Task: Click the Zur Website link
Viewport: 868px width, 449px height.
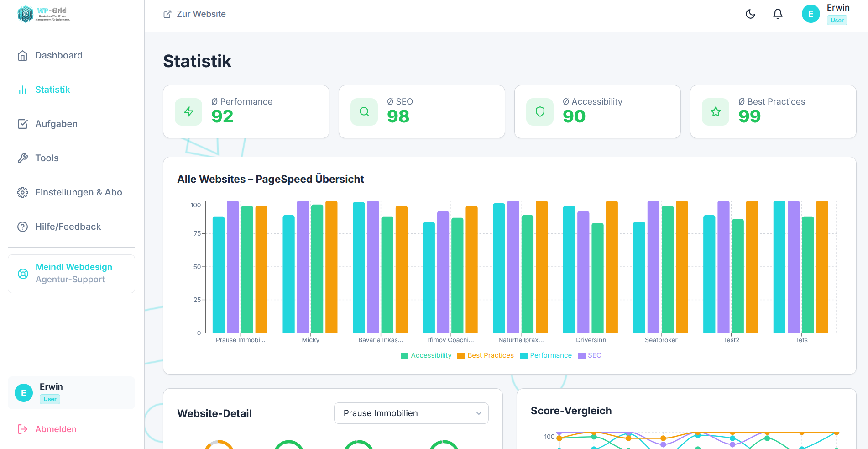Action: click(194, 14)
